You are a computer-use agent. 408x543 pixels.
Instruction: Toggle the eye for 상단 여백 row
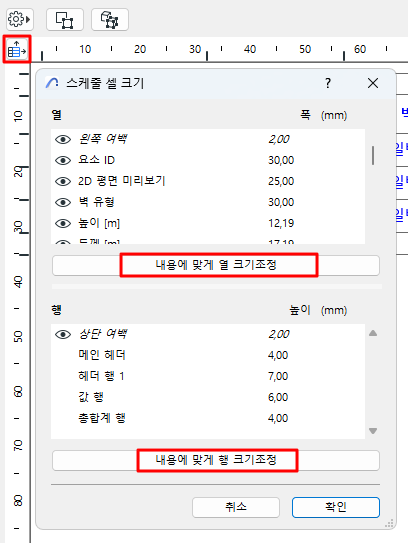tap(63, 334)
